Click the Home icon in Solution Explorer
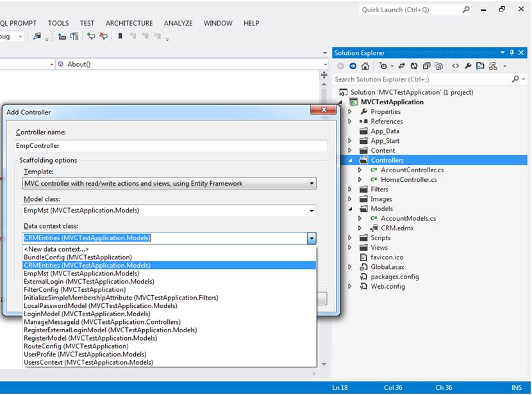 tap(365, 66)
